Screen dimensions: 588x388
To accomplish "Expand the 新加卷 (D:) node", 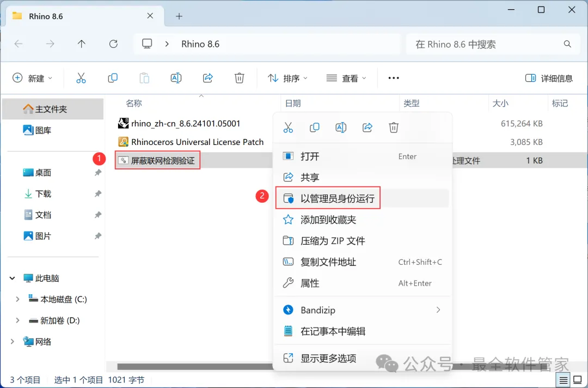I will pyautogui.click(x=17, y=320).
